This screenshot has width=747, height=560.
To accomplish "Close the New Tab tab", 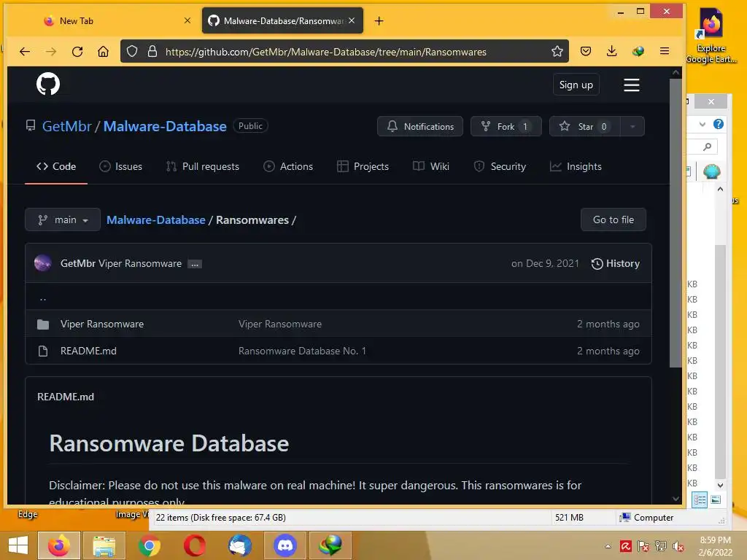I will pyautogui.click(x=187, y=20).
